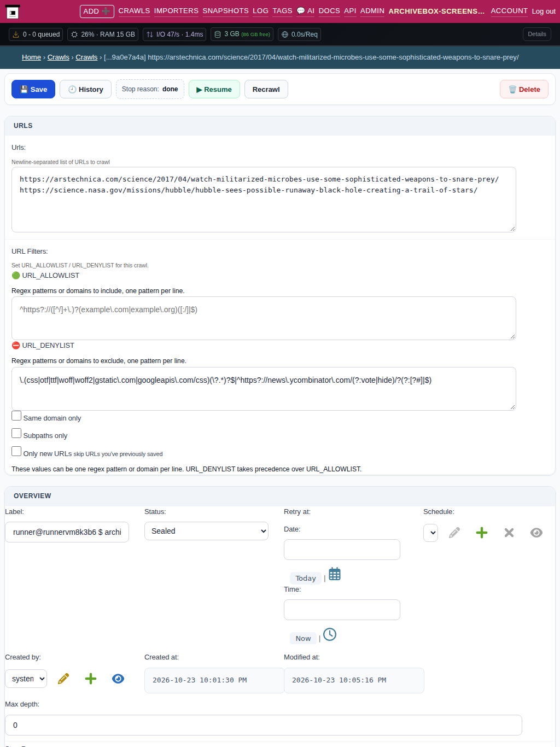The image size is (560, 747).
Task: Add another user with the green plus icon
Action: [91, 679]
